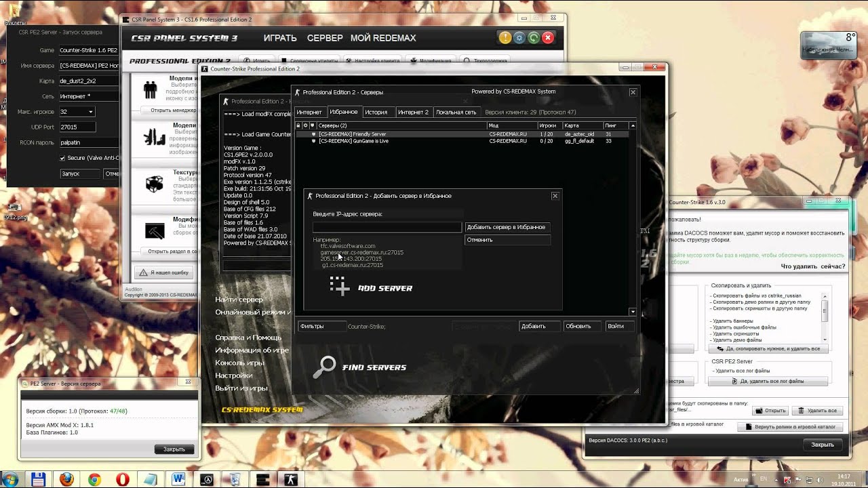Open Opera from the taskbar
This screenshot has height=488, width=868.
123,479
